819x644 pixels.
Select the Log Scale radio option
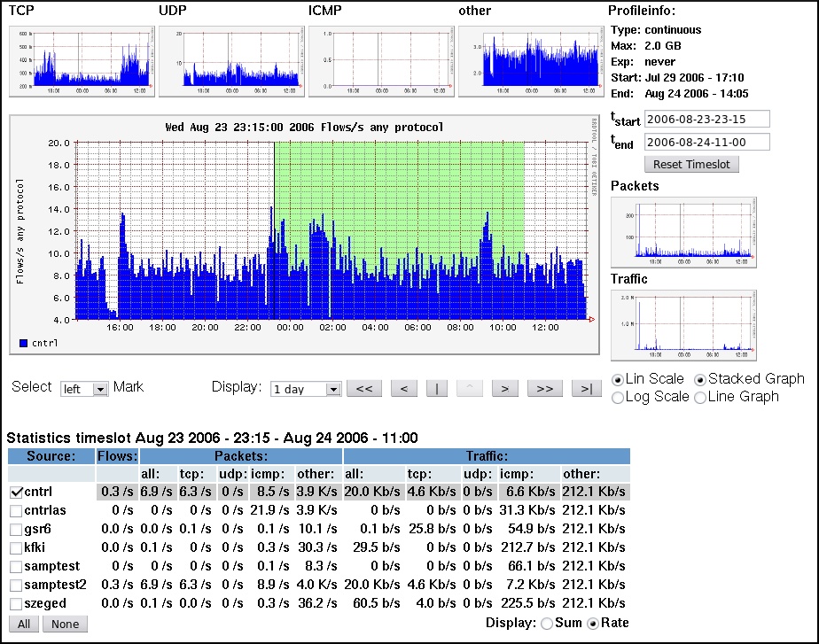point(618,398)
